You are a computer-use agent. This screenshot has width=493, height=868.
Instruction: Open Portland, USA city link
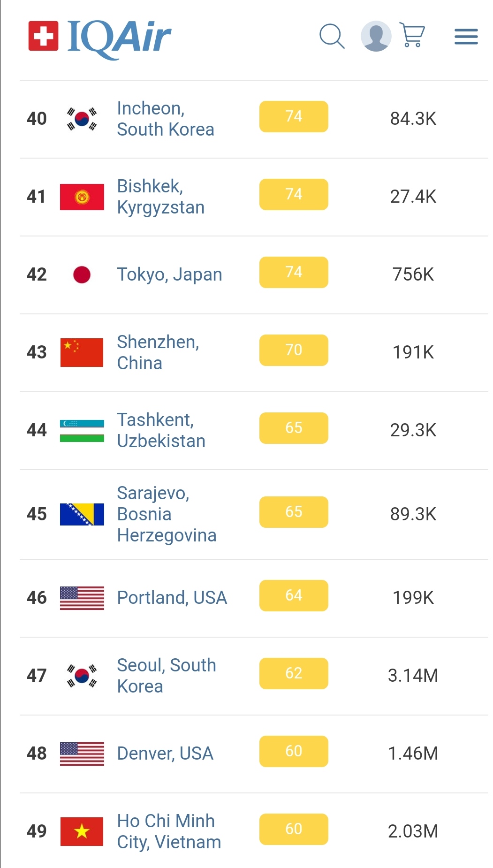tap(172, 598)
